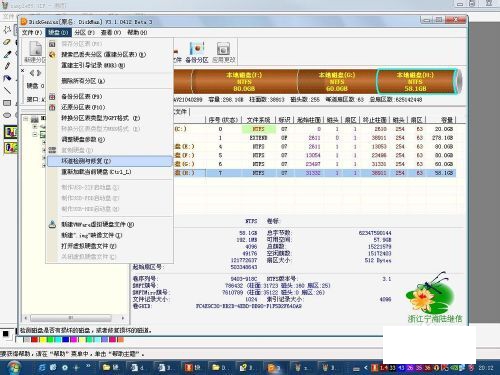The width and height of the screenshot is (500, 375).
Task: Pick the red swatch in Paint palette
Action: 34,340
